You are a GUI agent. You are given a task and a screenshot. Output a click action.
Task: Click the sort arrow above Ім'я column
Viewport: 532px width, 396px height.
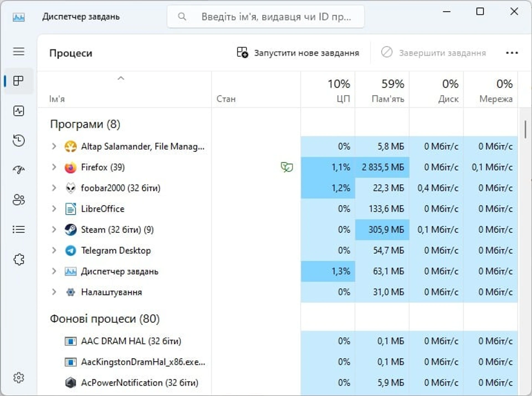[x=121, y=78]
